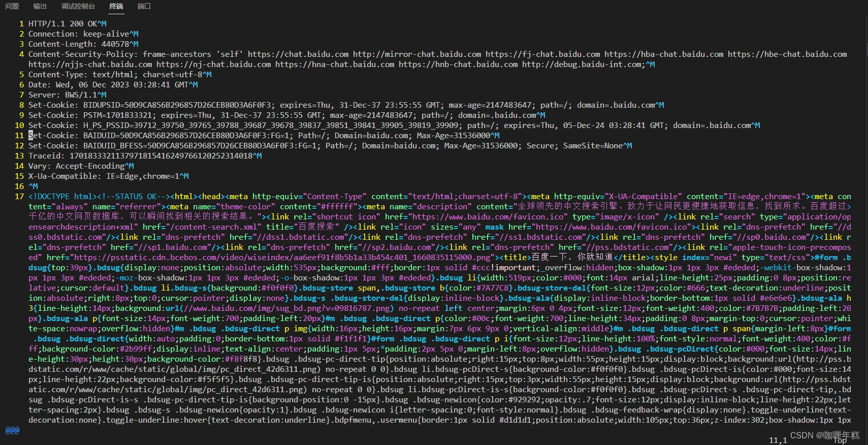
Task: Click the Traceid header line
Action: click(x=145, y=156)
